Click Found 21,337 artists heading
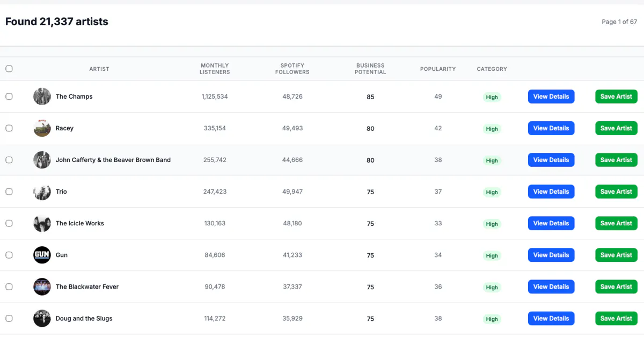The height and width of the screenshot is (338, 644). (57, 21)
